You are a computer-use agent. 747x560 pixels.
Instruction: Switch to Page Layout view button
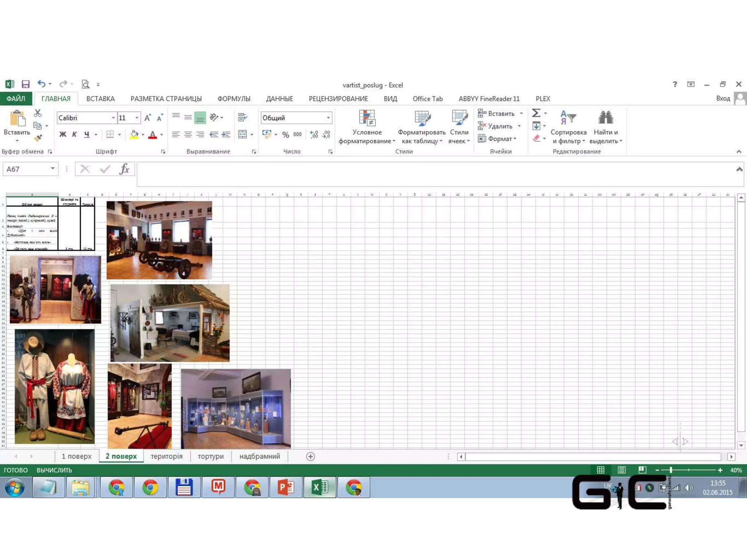[x=622, y=470]
